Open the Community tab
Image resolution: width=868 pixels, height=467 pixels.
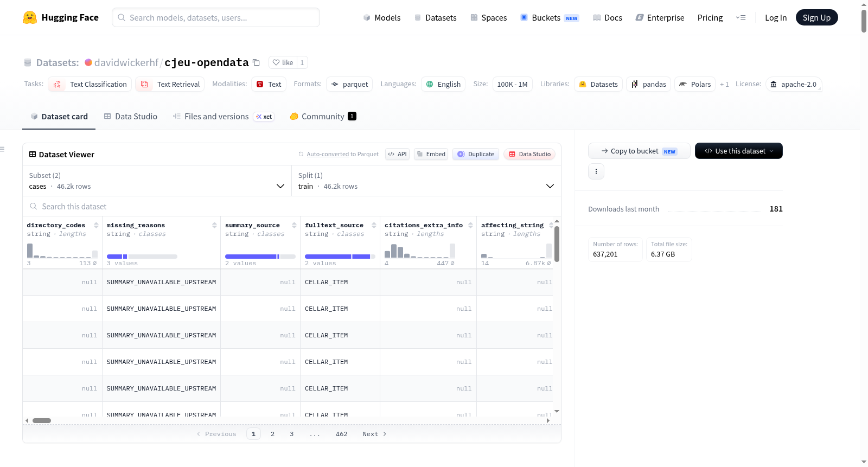323,116
